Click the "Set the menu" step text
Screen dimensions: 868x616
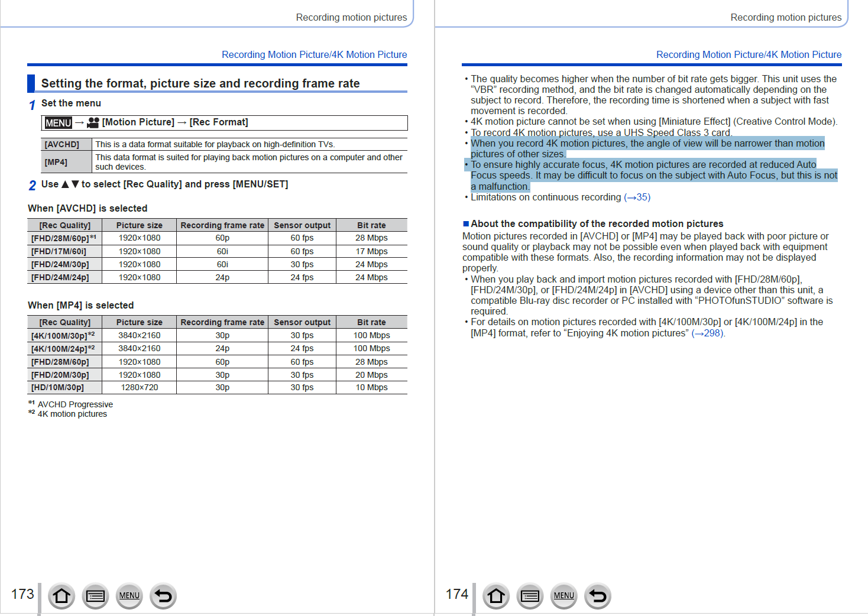[x=71, y=103]
